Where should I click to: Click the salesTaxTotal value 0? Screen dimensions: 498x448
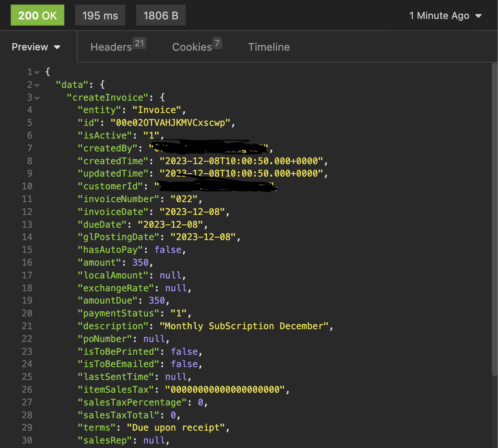(174, 415)
